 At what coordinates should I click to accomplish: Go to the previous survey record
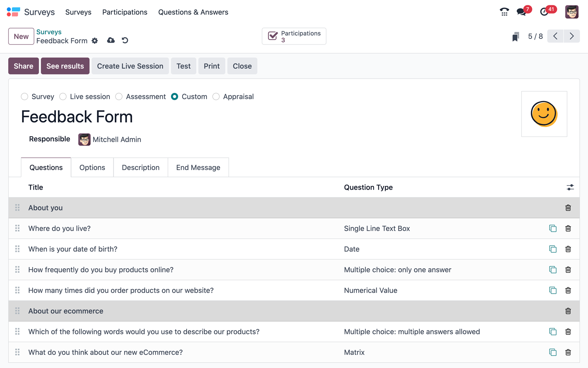tap(555, 36)
